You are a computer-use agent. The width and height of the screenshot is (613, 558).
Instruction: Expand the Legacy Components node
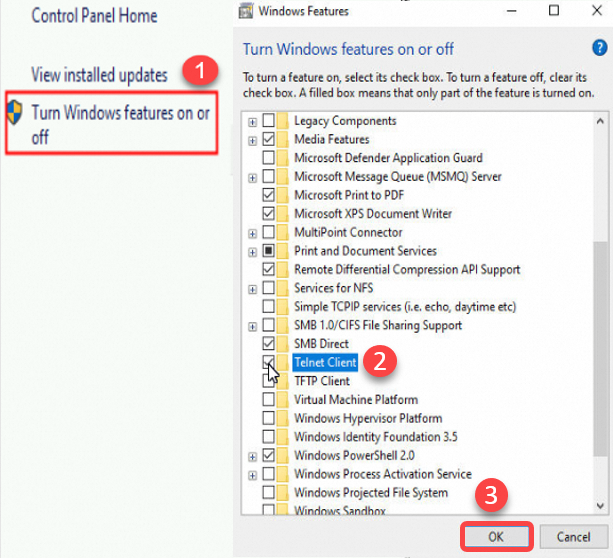[253, 122]
